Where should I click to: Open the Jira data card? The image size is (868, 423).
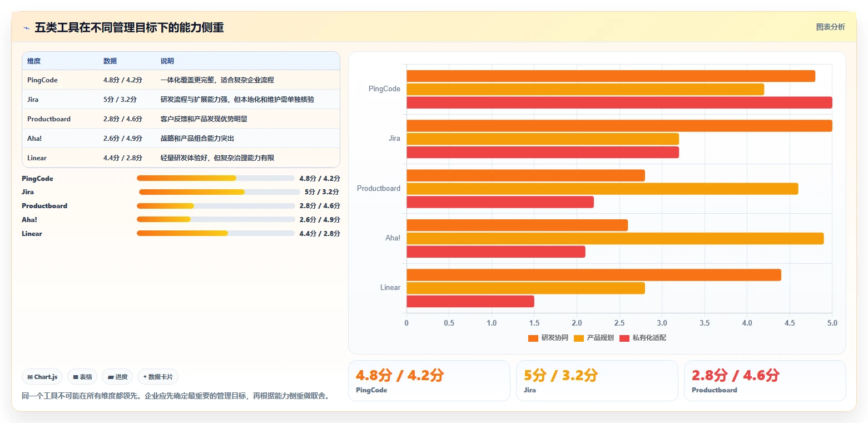(x=597, y=381)
